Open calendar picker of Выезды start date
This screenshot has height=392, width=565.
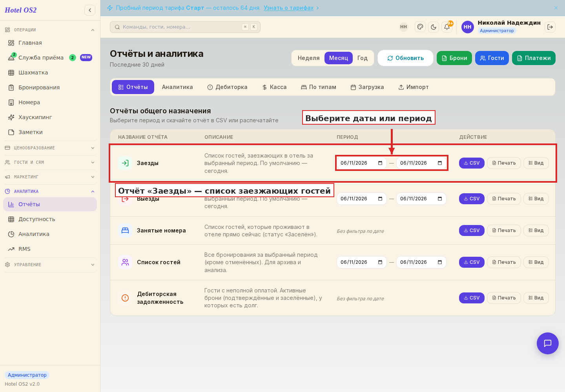[380, 199]
